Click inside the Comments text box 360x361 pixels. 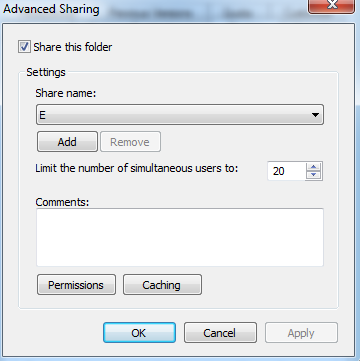coord(180,237)
